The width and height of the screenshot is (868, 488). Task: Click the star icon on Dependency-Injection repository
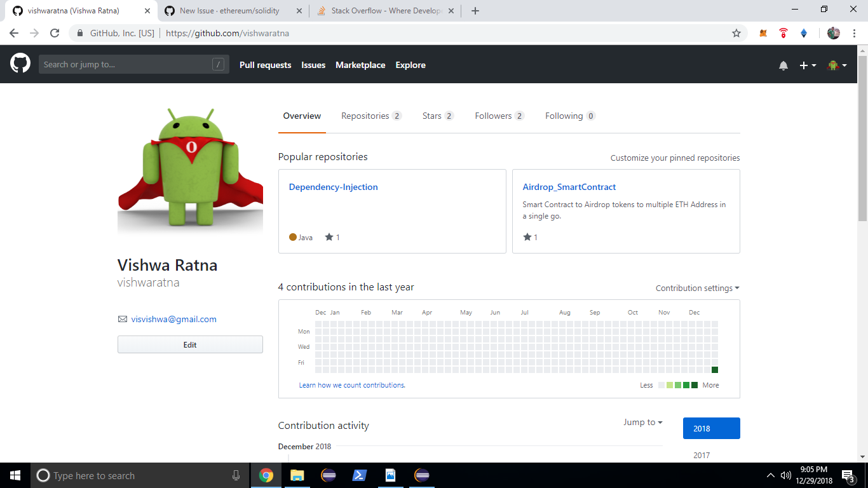coord(327,236)
